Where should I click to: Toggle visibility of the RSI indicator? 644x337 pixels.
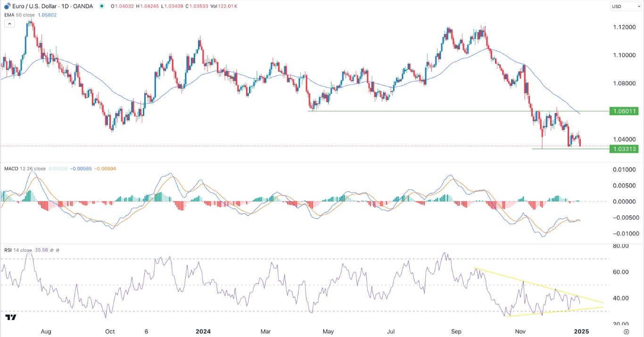click(57, 250)
